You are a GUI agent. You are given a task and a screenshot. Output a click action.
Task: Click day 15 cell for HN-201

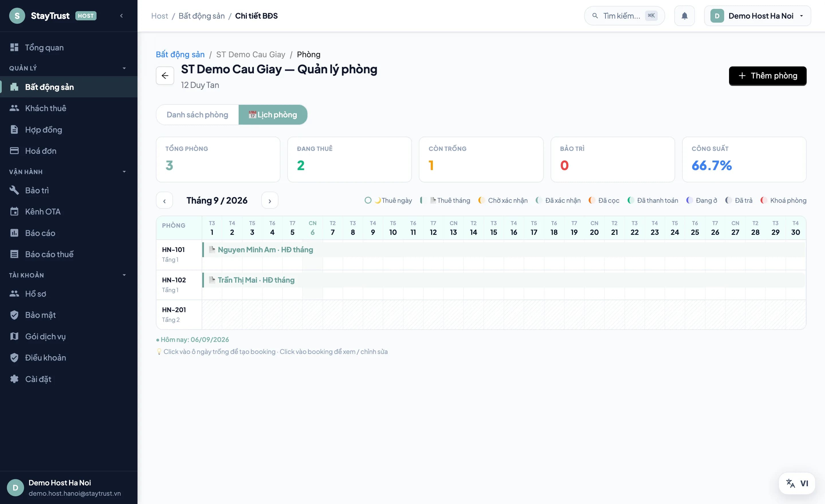pos(494,315)
